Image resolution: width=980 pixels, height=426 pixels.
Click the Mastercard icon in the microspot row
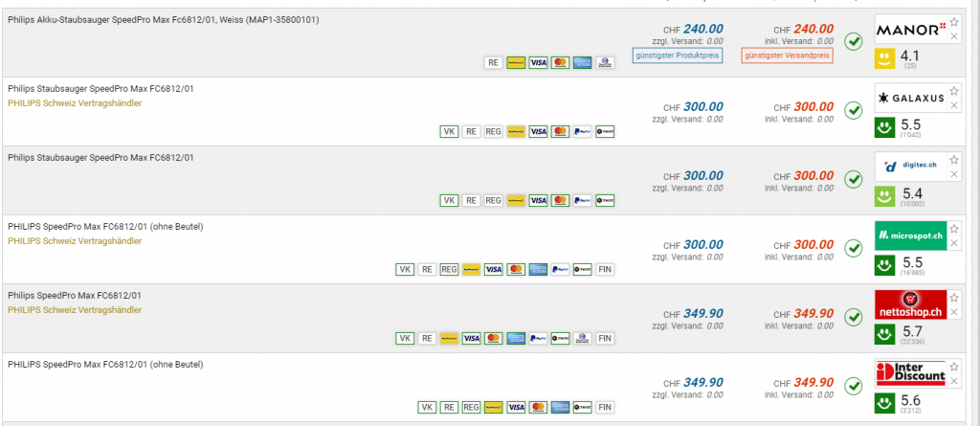coord(516,269)
